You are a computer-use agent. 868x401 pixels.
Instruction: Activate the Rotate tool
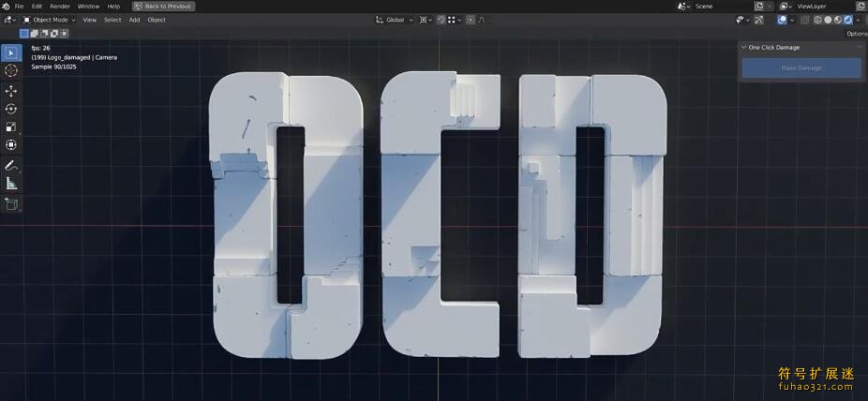coord(11,109)
